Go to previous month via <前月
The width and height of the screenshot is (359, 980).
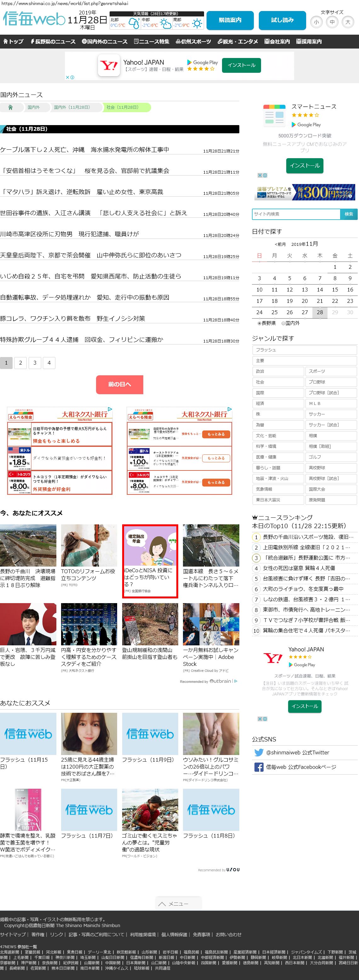pos(280,244)
